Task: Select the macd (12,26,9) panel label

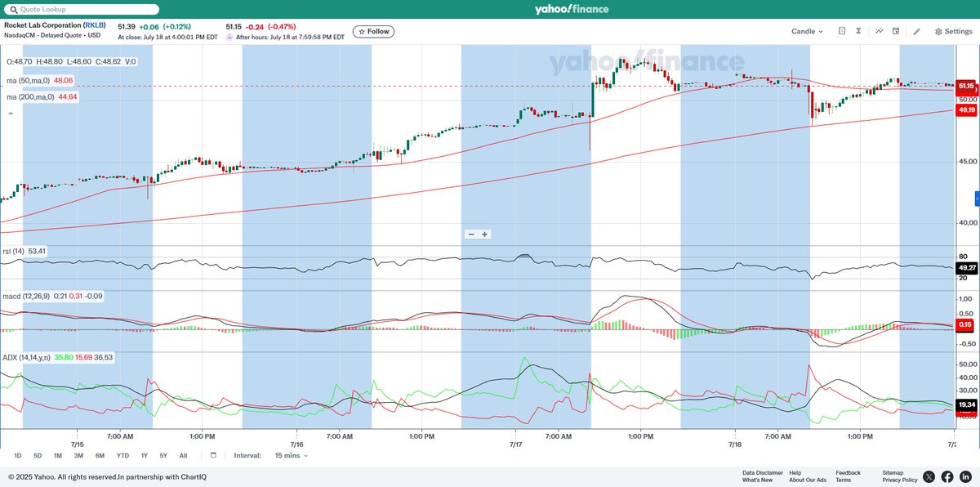Action: tap(27, 296)
